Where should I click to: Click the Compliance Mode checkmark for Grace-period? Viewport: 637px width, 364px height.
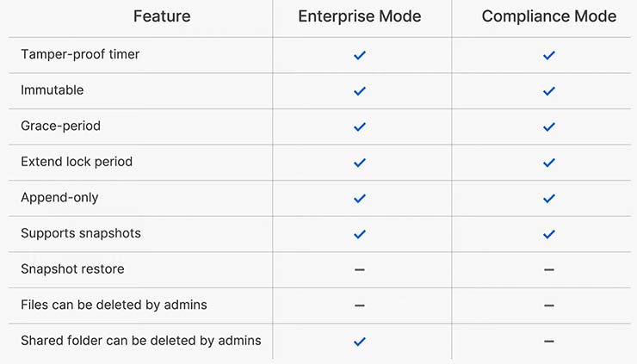tap(549, 126)
